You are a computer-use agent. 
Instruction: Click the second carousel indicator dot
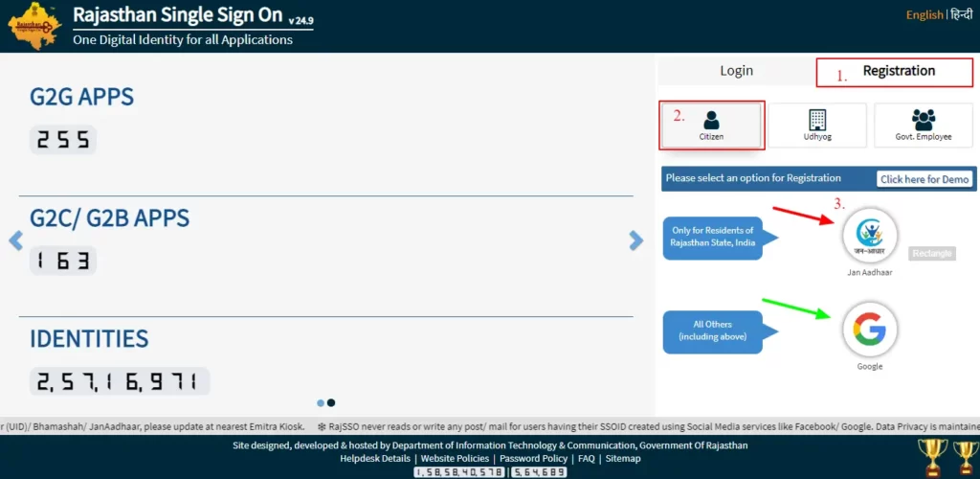331,403
